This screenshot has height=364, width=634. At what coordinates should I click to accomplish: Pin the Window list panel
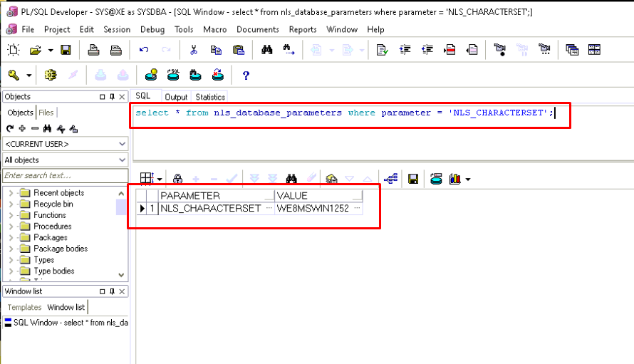[x=112, y=291]
